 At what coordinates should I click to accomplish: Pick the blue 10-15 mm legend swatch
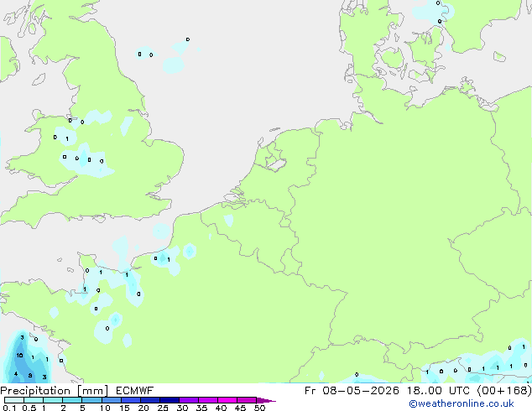pyautogui.click(x=112, y=400)
